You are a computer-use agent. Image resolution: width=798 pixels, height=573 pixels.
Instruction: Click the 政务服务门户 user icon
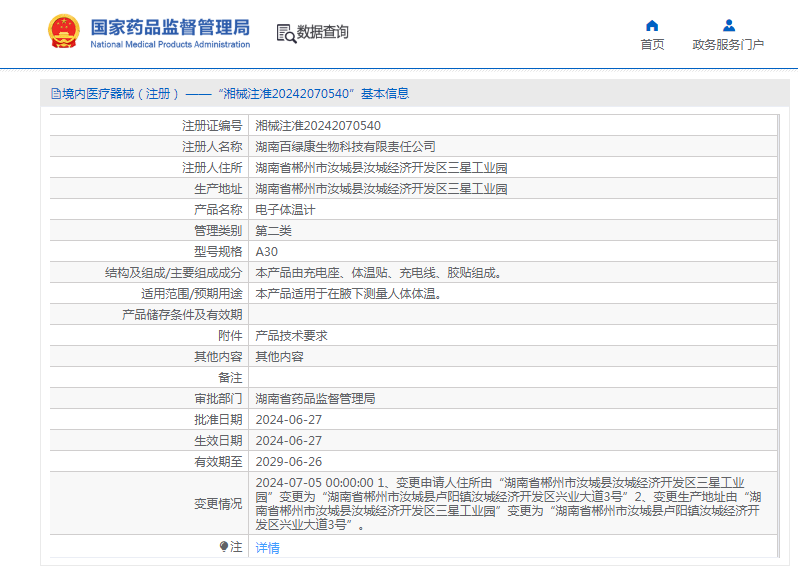729,25
